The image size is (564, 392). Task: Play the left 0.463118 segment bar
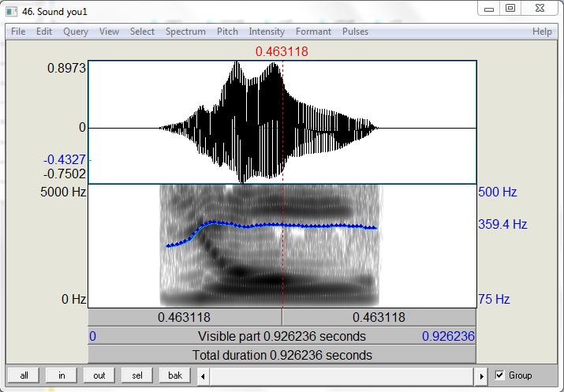[185, 317]
